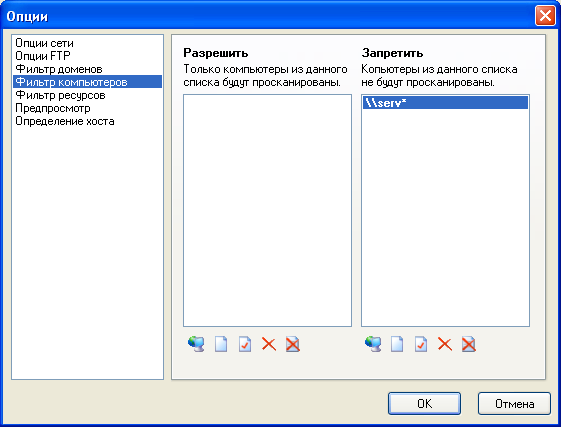
Task: Open Опции FTP settings page
Action: (x=43, y=56)
